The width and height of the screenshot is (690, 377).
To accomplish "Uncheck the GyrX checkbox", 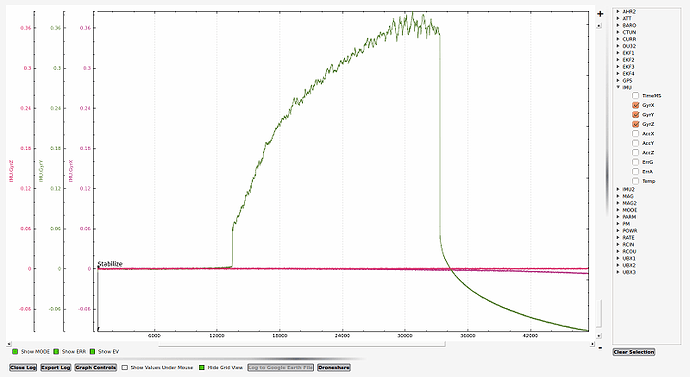I will click(x=635, y=105).
